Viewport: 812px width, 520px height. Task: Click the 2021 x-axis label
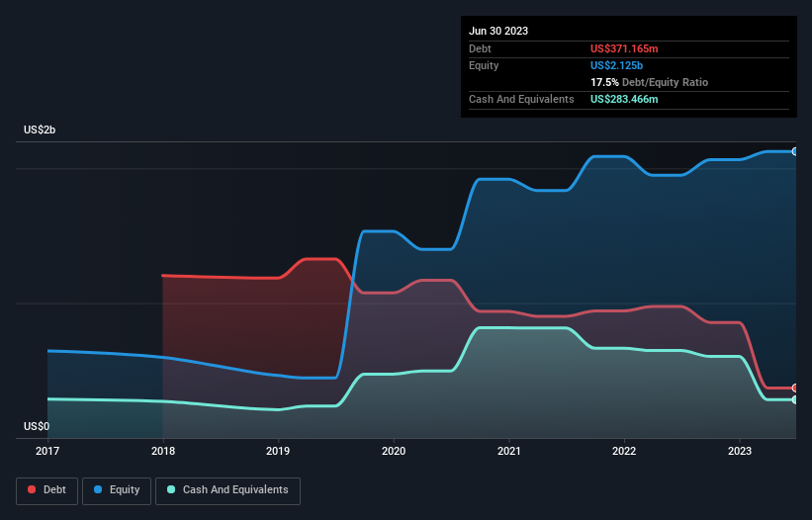[x=509, y=451]
